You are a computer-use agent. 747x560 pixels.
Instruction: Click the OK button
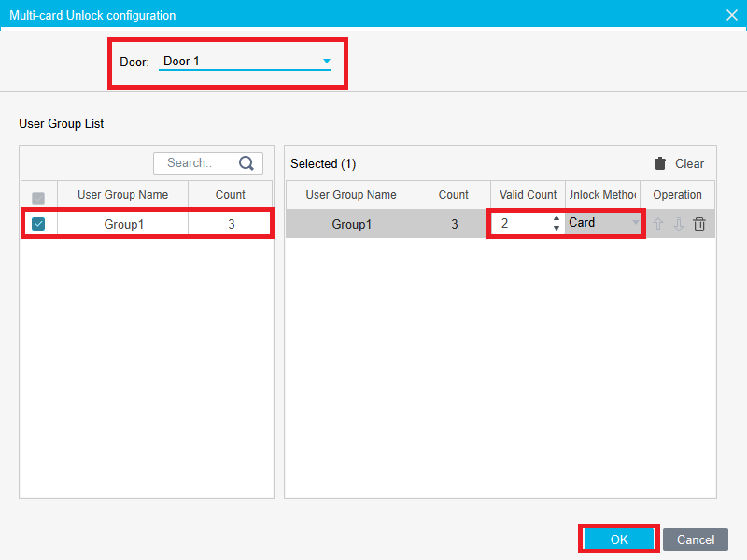pyautogui.click(x=619, y=539)
